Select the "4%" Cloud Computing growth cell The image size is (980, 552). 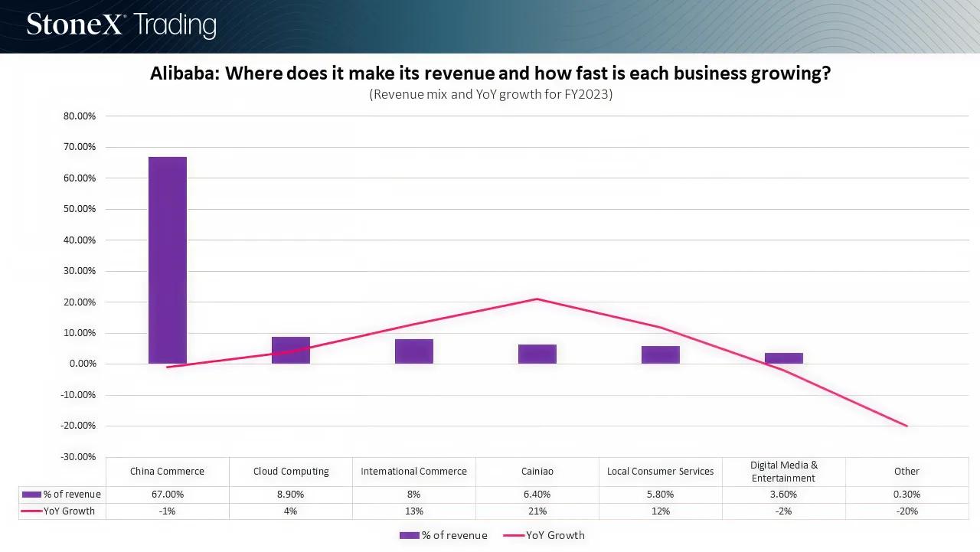point(291,511)
